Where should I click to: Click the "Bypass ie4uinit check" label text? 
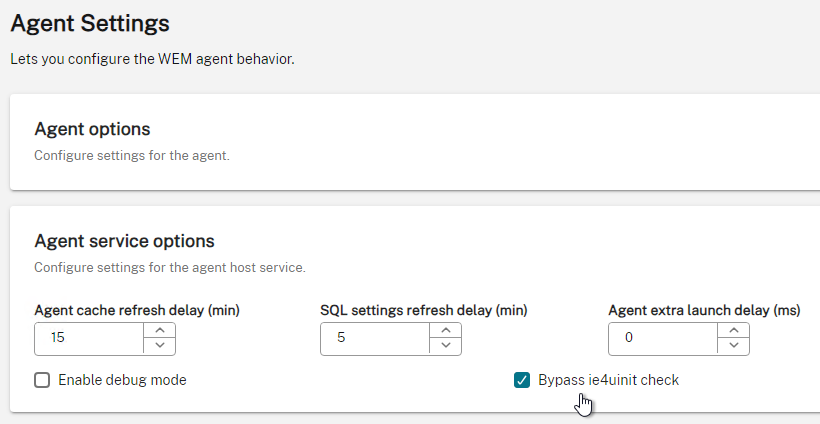(x=609, y=380)
